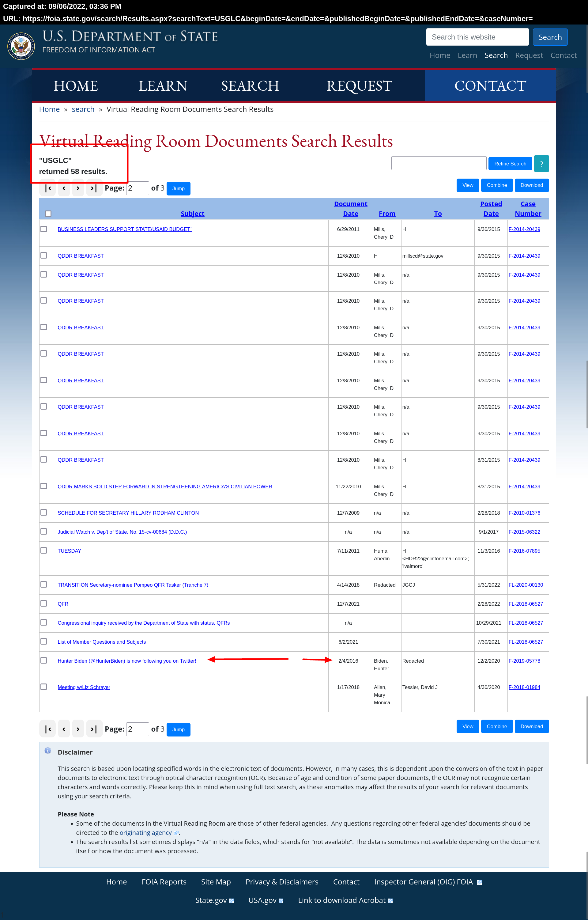
Task: Open HOME in main navigation bar
Action: click(x=76, y=86)
